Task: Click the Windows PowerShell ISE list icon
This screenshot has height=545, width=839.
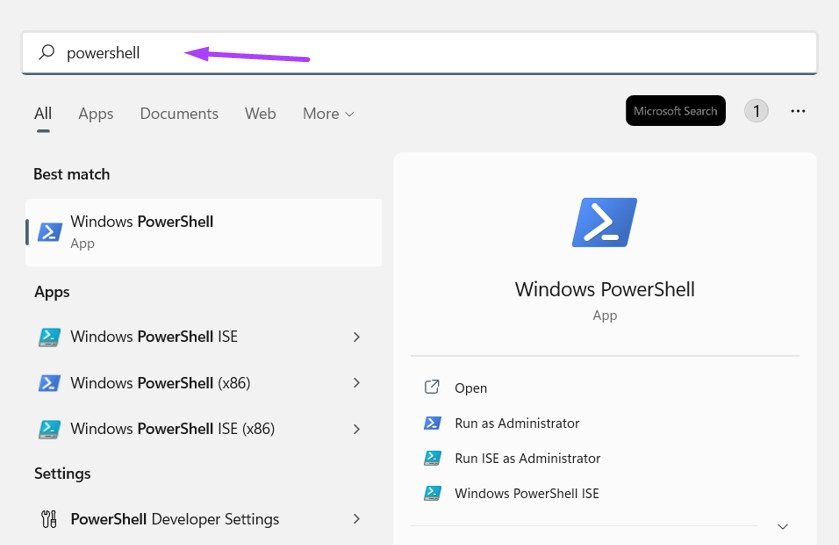Action: pyautogui.click(x=49, y=337)
